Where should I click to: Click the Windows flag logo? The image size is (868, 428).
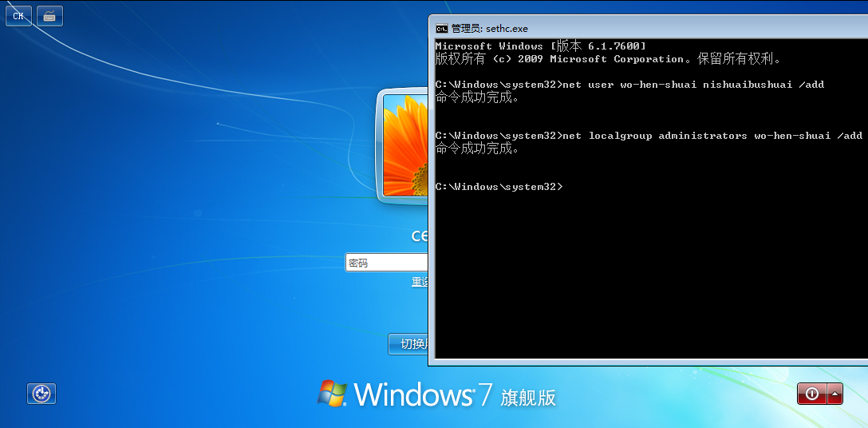333,393
